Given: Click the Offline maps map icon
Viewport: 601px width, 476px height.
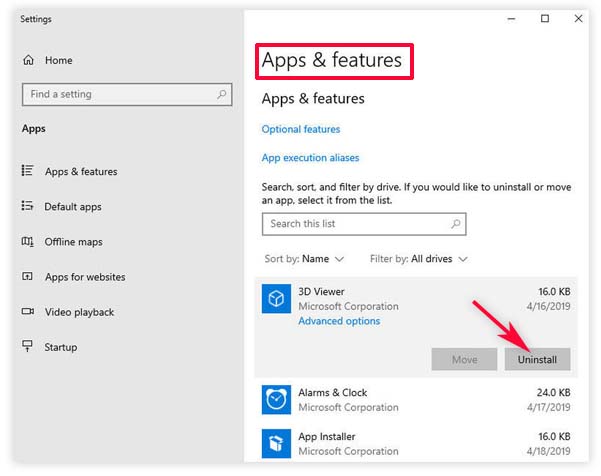Looking at the screenshot, I should click(x=27, y=241).
